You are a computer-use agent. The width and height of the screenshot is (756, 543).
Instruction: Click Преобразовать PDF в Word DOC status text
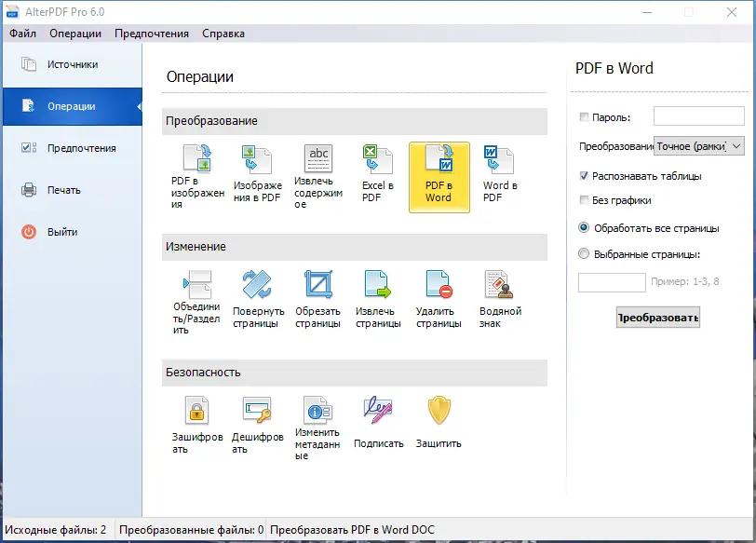pos(352,530)
